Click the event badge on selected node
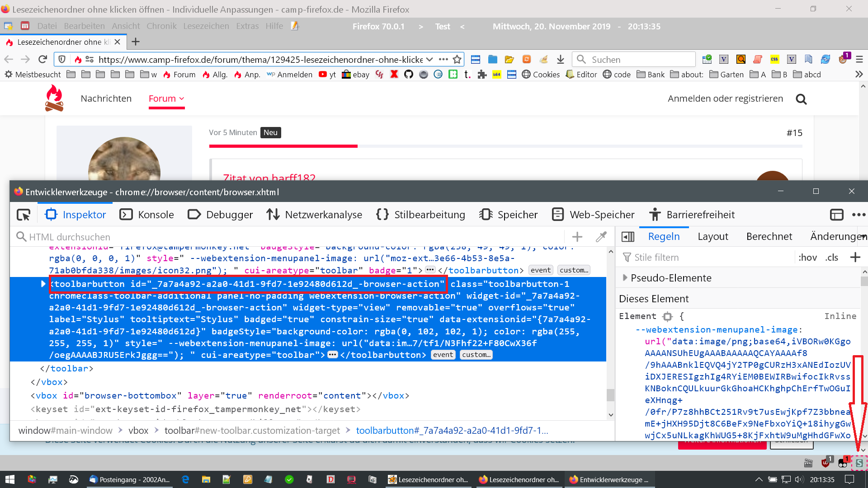 coord(443,355)
